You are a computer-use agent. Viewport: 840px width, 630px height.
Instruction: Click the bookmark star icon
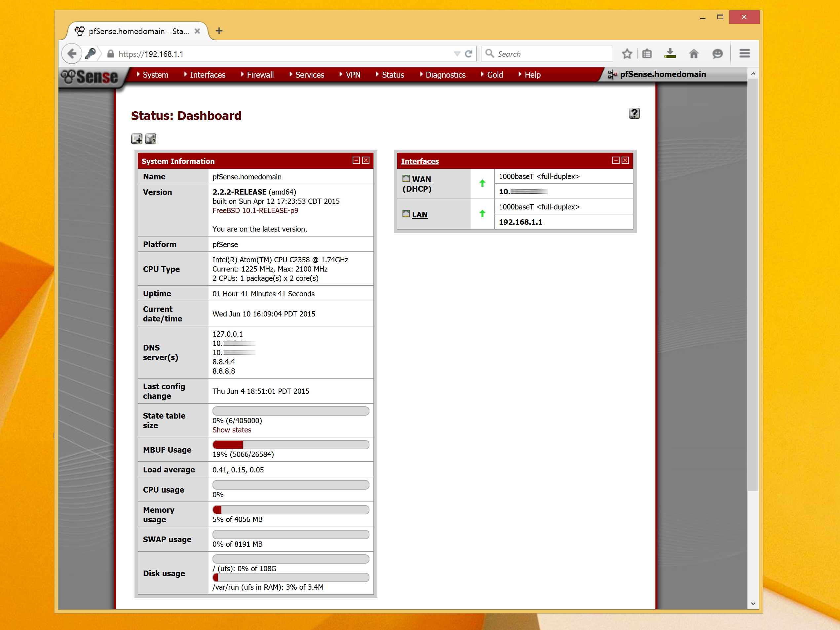click(x=627, y=54)
